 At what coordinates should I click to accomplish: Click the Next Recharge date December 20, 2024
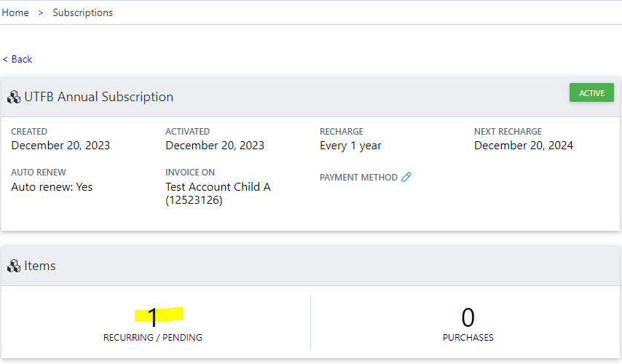coord(523,146)
